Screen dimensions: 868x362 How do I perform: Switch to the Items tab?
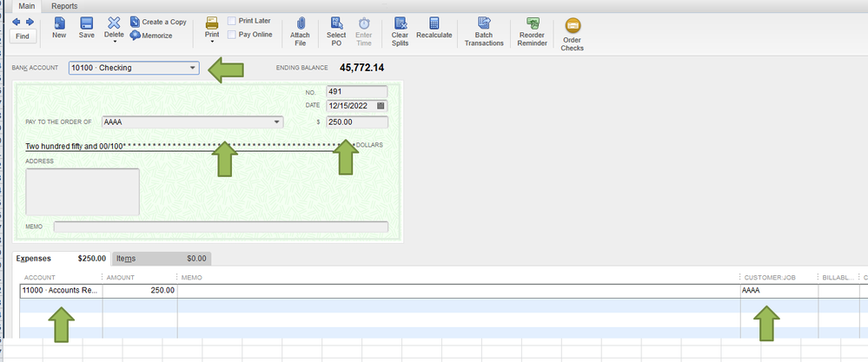161,258
